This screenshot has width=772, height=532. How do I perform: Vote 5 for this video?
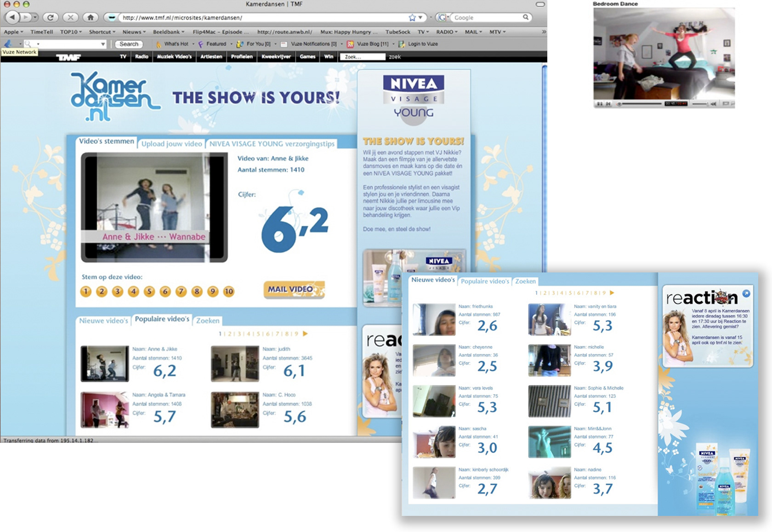click(x=149, y=291)
